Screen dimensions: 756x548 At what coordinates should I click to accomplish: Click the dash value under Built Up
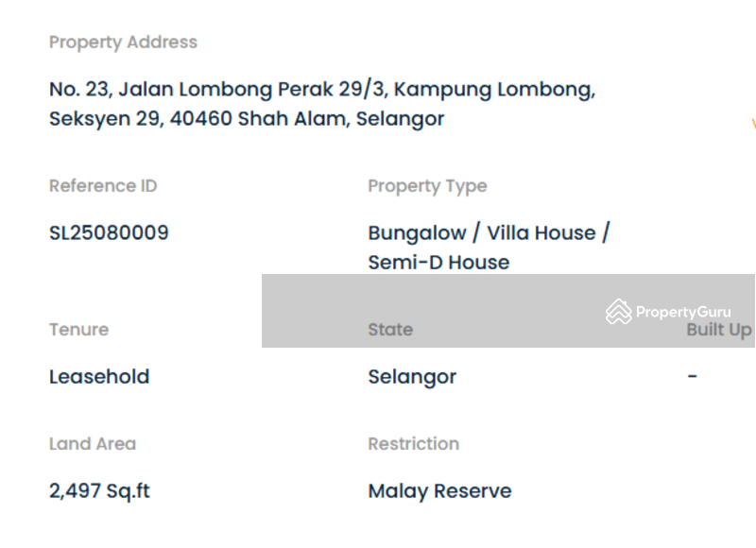[693, 376]
